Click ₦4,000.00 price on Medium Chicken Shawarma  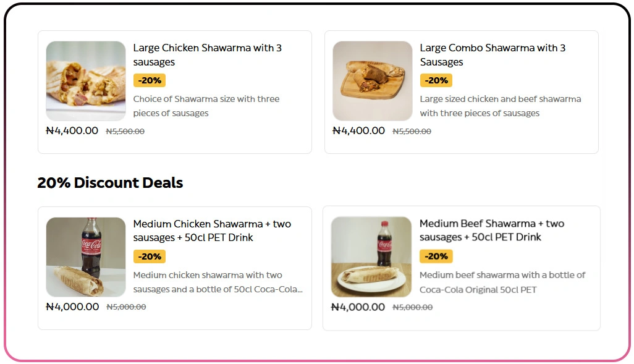[x=72, y=307]
